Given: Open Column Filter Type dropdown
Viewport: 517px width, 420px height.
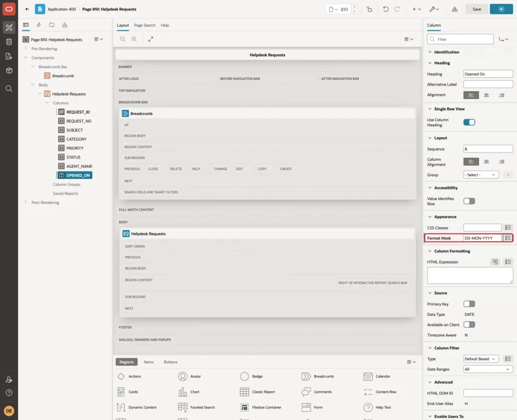Looking at the screenshot, I should [x=481, y=359].
